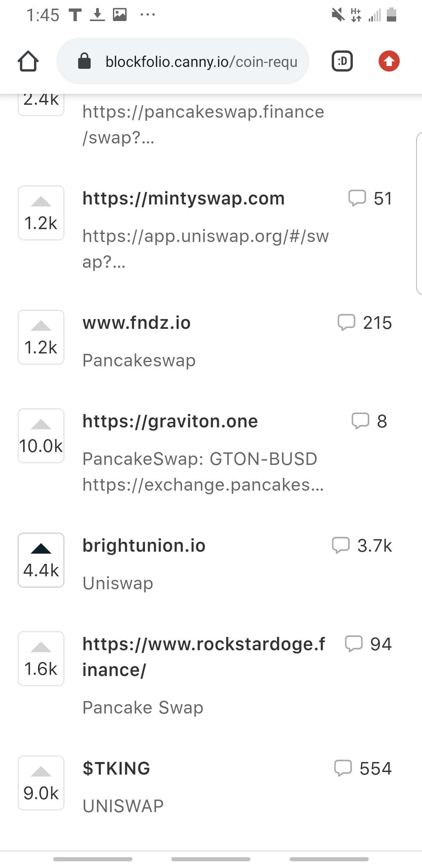Upvote the www.fndz.io request
Screen dimensions: 422x868
[x=41, y=337]
